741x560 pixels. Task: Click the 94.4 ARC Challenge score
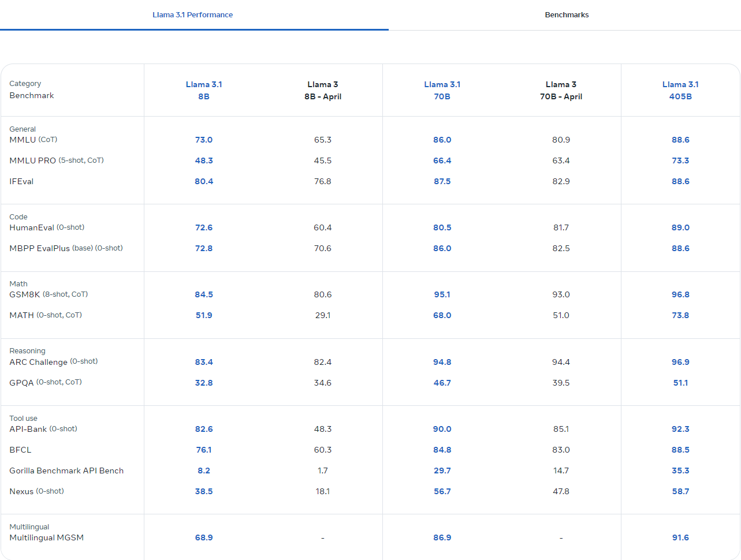(x=561, y=362)
